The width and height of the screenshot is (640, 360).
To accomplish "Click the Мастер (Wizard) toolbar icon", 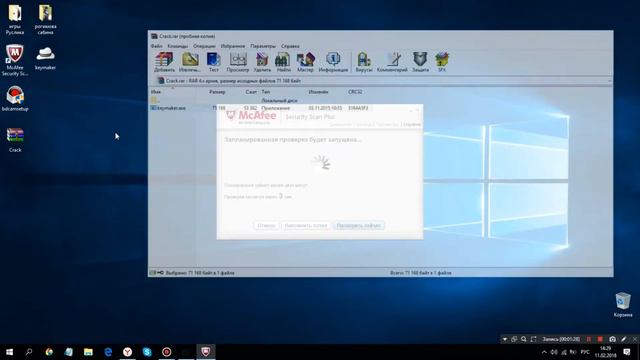I will pyautogui.click(x=305, y=62).
